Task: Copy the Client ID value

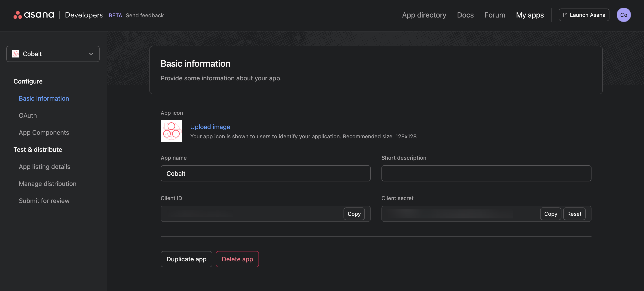Action: click(x=354, y=214)
